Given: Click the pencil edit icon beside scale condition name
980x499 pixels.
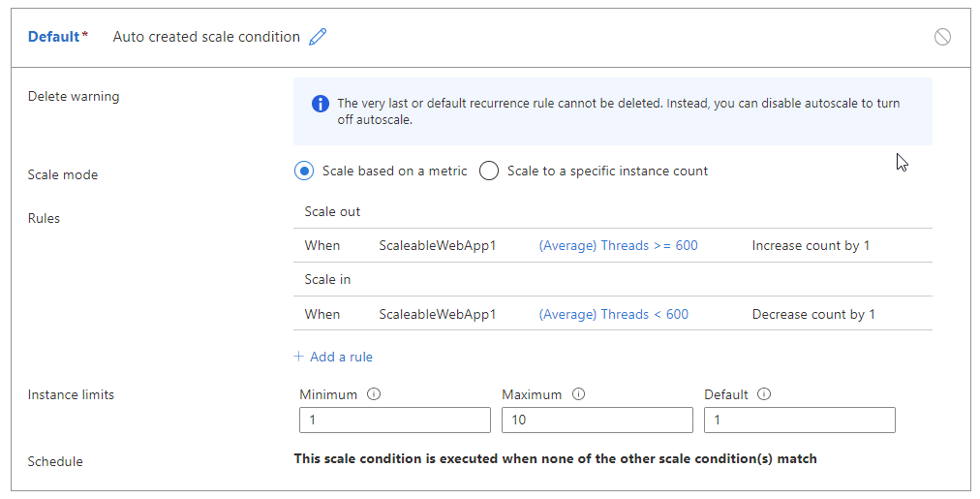Looking at the screenshot, I should click(318, 37).
